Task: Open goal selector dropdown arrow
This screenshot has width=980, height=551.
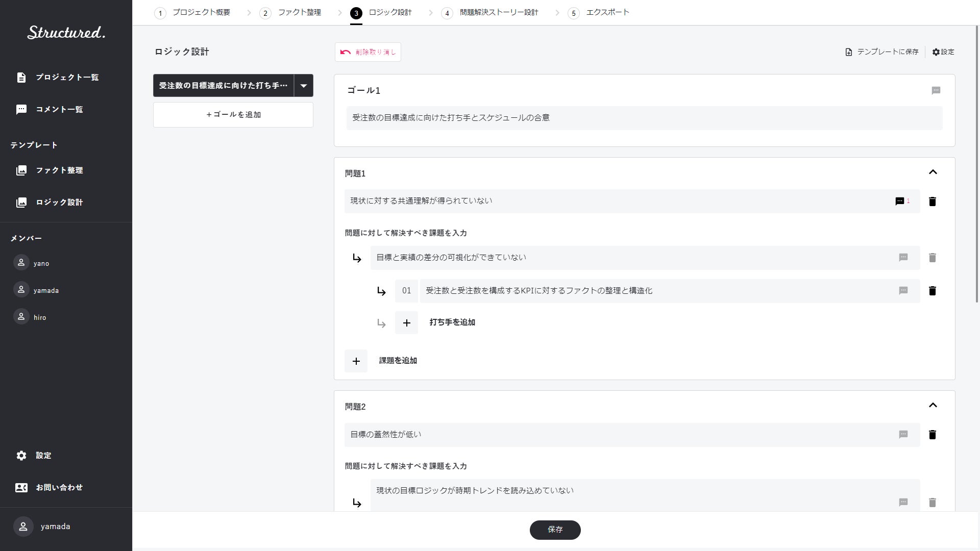Action: click(x=304, y=86)
